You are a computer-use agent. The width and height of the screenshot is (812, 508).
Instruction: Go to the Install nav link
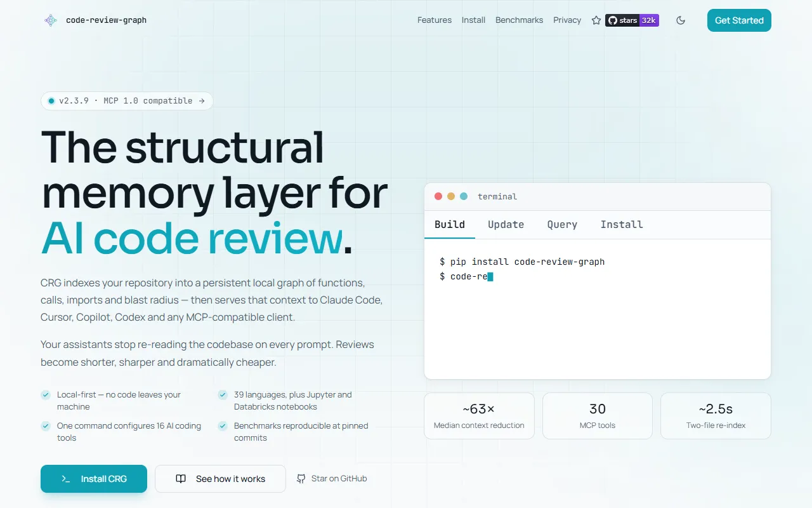pyautogui.click(x=473, y=20)
